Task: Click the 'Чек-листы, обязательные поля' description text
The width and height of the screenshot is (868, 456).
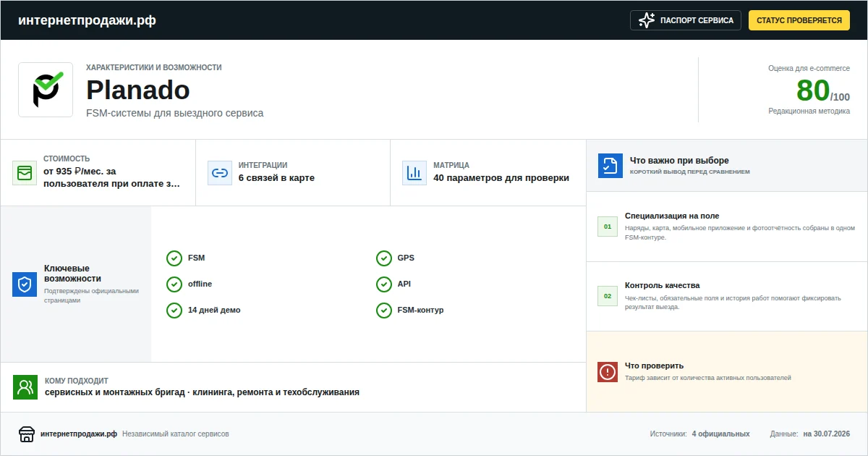Action: point(733,302)
